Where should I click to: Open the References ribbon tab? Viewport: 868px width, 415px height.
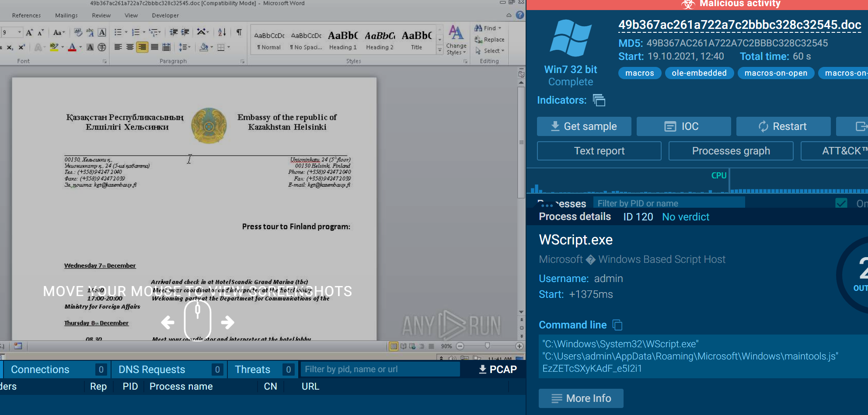click(x=26, y=15)
